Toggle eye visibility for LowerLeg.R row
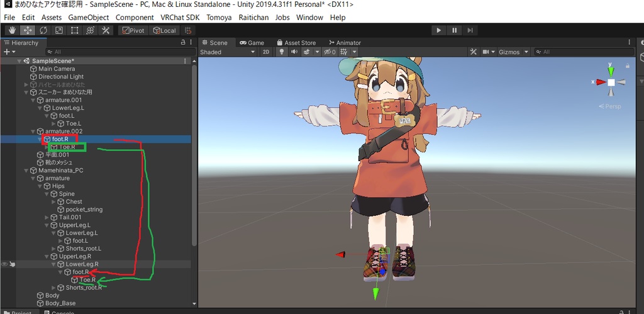Image resolution: width=644 pixels, height=314 pixels. (x=4, y=264)
